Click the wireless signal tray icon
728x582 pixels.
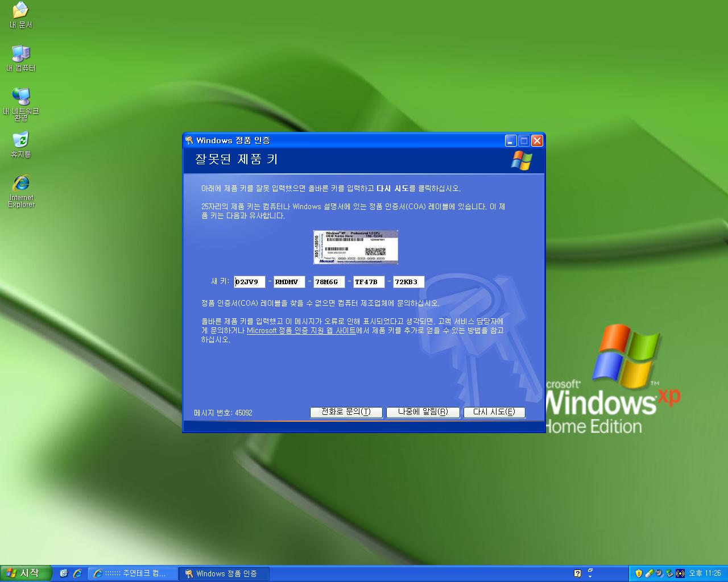[x=680, y=573]
